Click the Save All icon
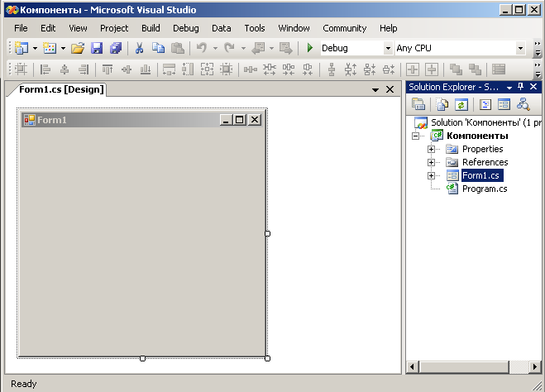The image size is (545, 392). pos(116,48)
